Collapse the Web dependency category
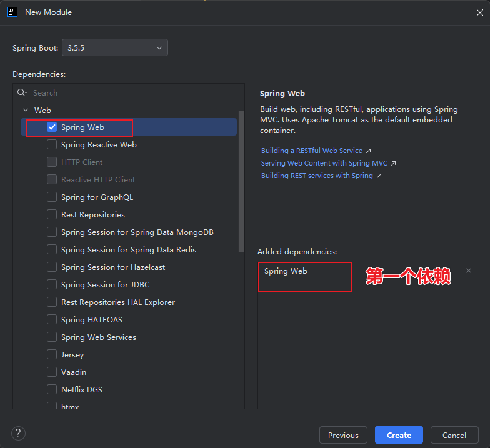 pyautogui.click(x=26, y=110)
